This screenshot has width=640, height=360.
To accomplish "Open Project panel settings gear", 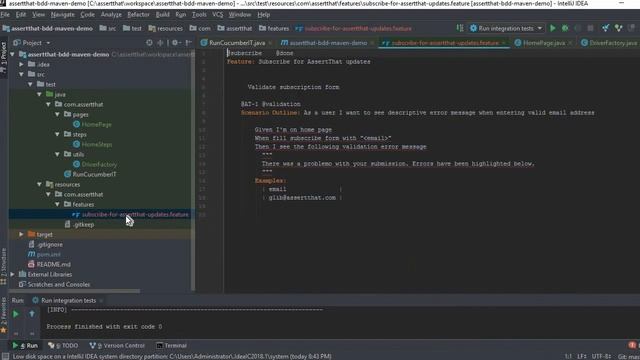I will (x=175, y=42).
